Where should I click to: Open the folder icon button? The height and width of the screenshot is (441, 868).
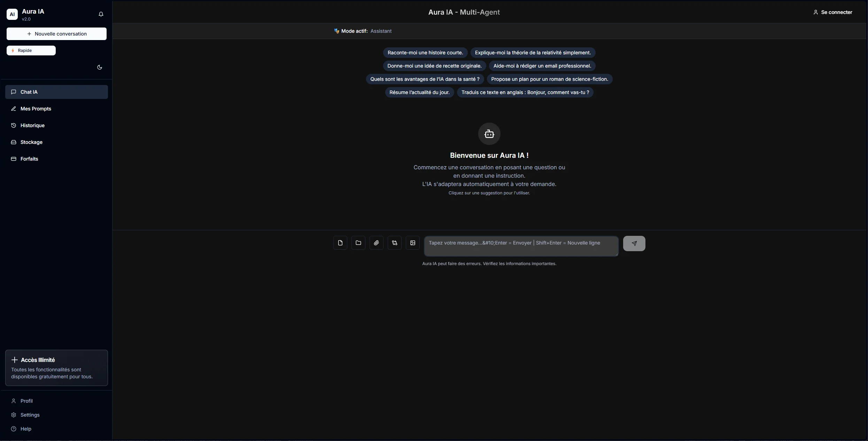click(x=358, y=243)
